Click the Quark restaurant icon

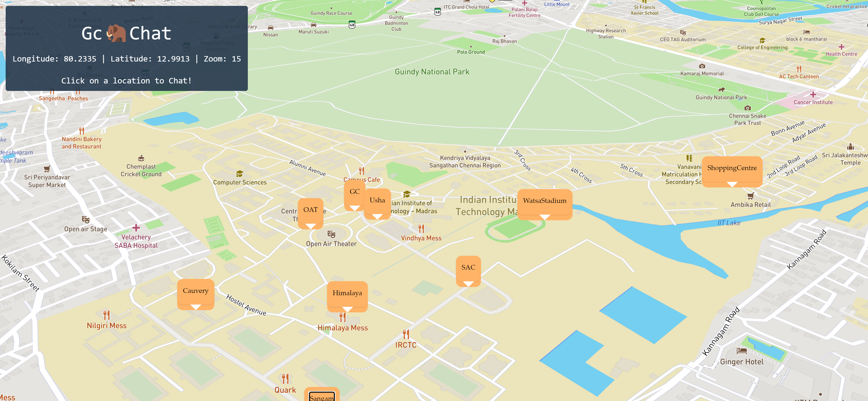[285, 379]
